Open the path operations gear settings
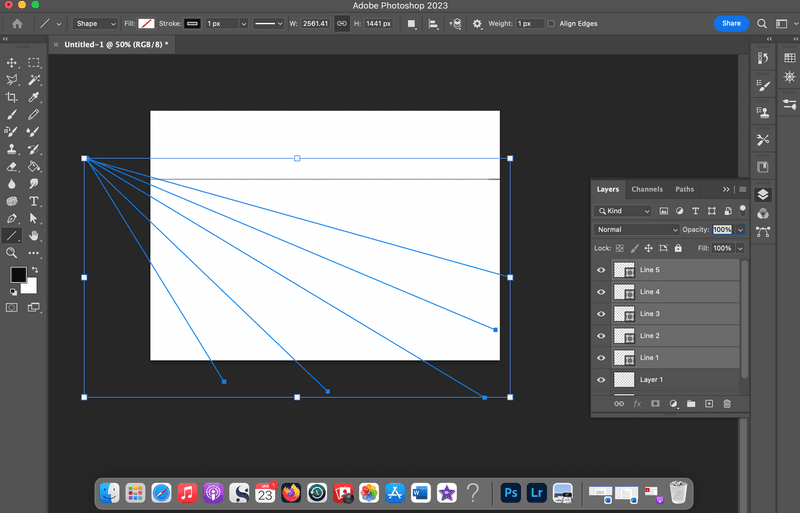 click(x=477, y=23)
